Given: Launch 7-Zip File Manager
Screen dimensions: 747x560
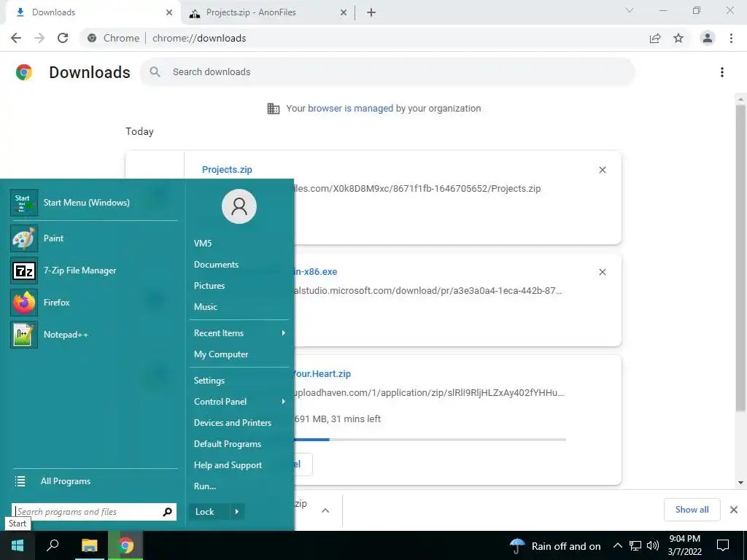Looking at the screenshot, I should [94, 271].
